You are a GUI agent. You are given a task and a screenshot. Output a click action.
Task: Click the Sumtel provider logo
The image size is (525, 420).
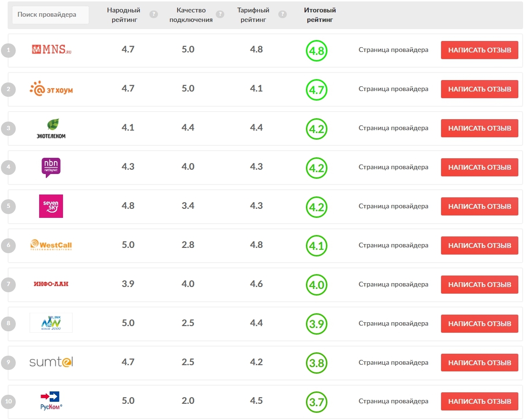coord(51,362)
